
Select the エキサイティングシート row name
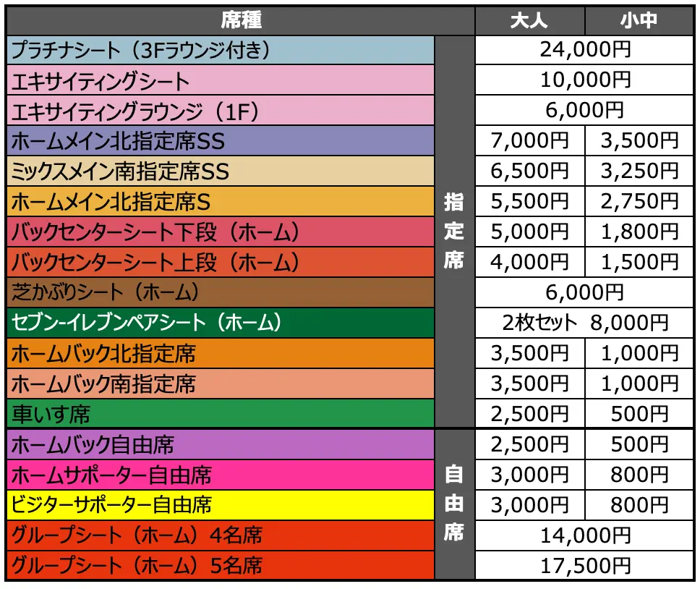[x=221, y=80]
